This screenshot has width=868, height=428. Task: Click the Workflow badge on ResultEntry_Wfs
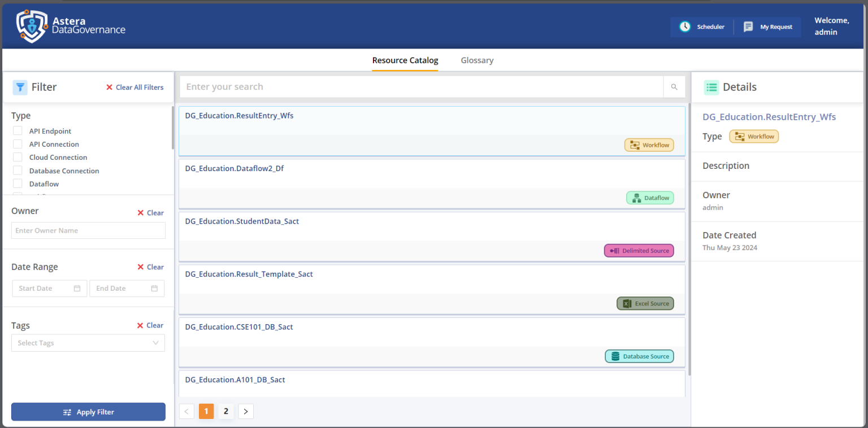[649, 145]
